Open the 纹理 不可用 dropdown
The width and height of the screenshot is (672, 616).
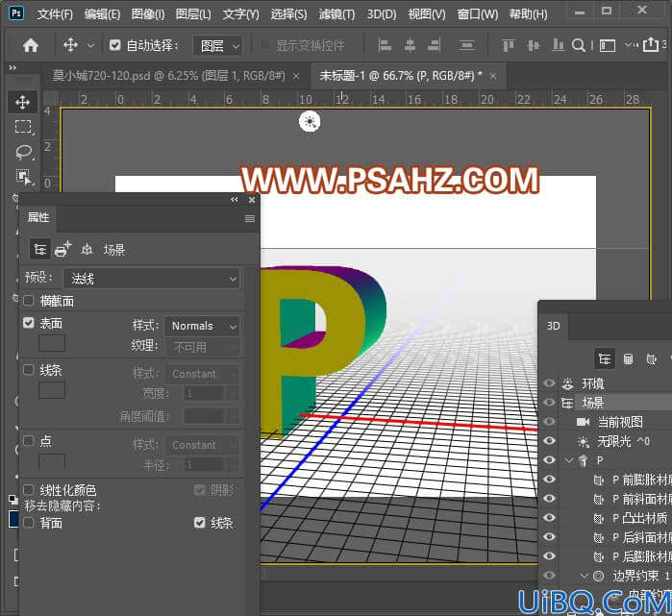pyautogui.click(x=202, y=347)
